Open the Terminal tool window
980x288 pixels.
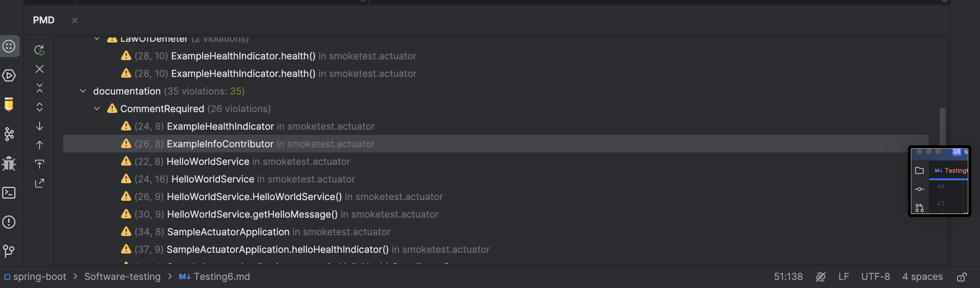click(x=9, y=193)
